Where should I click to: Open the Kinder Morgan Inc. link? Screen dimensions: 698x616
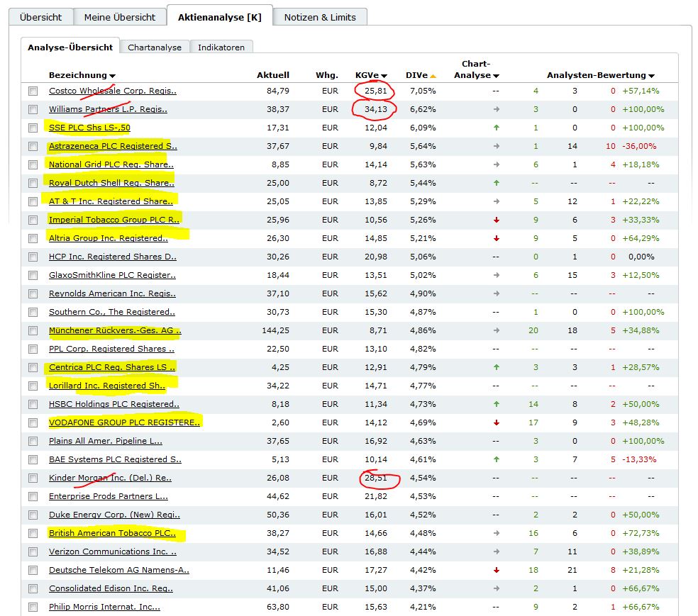click(110, 478)
